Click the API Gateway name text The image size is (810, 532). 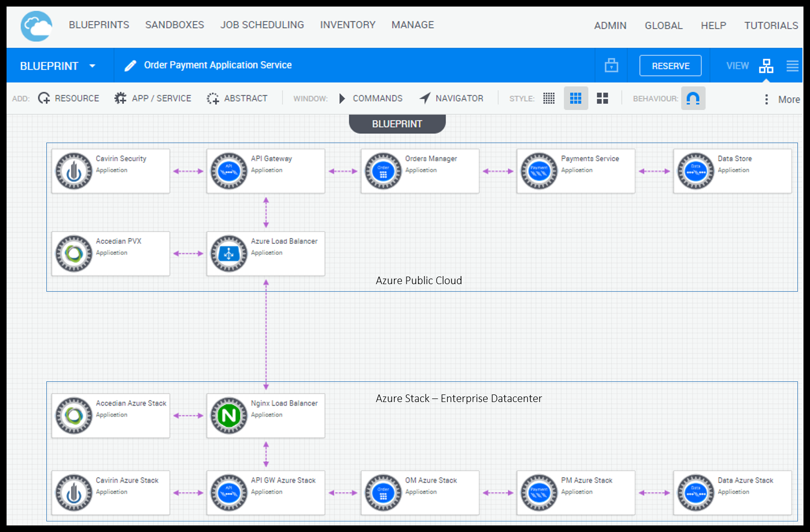click(272, 159)
